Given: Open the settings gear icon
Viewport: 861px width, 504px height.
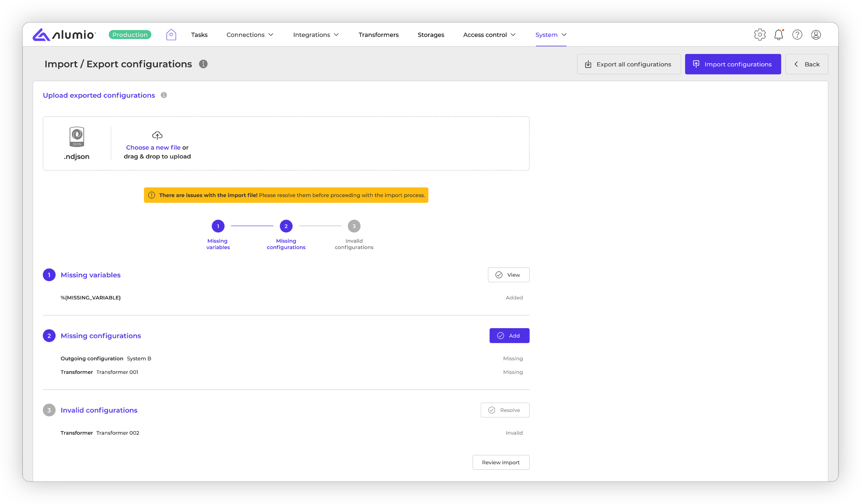Looking at the screenshot, I should [x=759, y=35].
